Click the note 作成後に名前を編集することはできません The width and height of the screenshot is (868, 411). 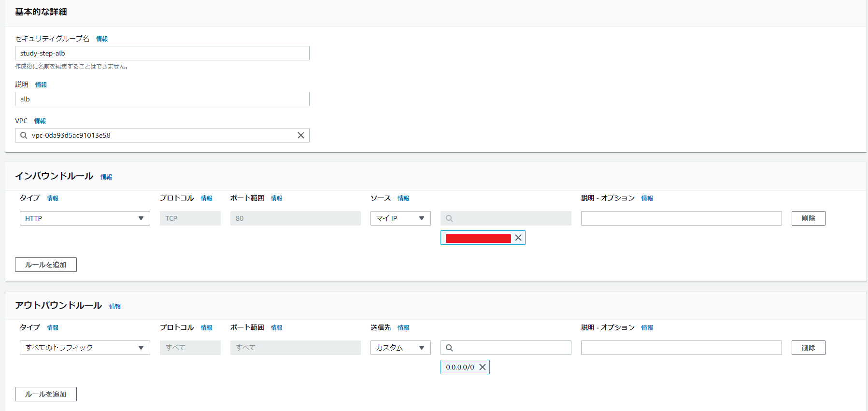[x=71, y=67]
